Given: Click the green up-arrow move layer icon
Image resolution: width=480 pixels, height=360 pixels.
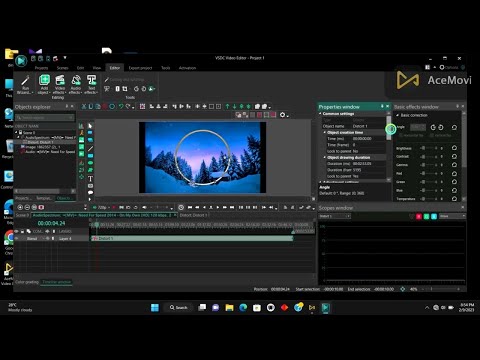Looking at the screenshot, I should 227,106.
